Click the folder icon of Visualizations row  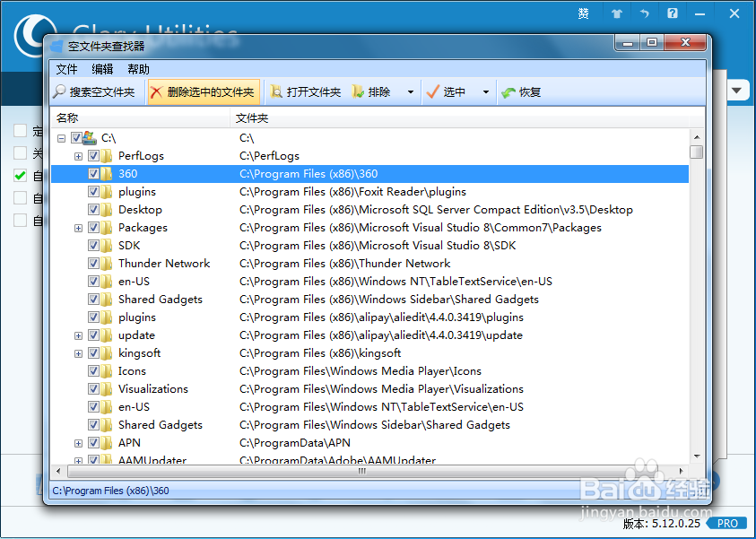click(107, 389)
